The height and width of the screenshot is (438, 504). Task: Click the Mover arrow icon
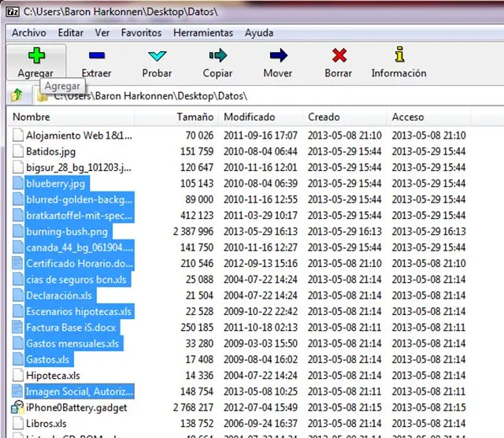coord(278,56)
